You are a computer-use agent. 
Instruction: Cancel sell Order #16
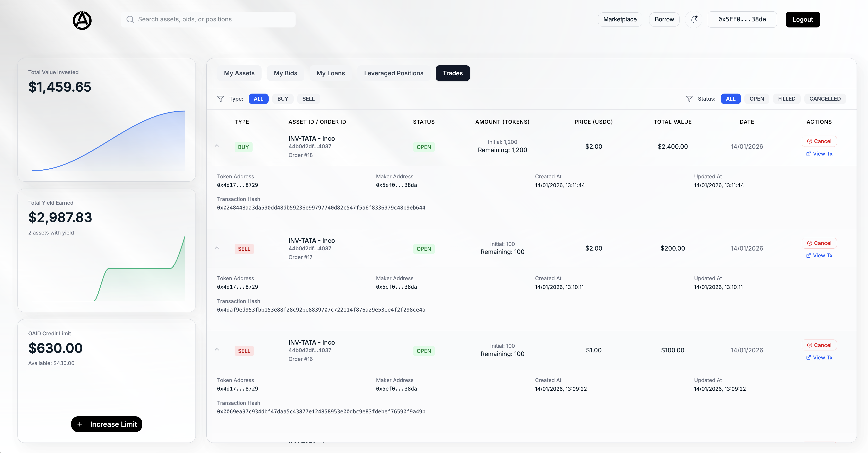(x=819, y=345)
